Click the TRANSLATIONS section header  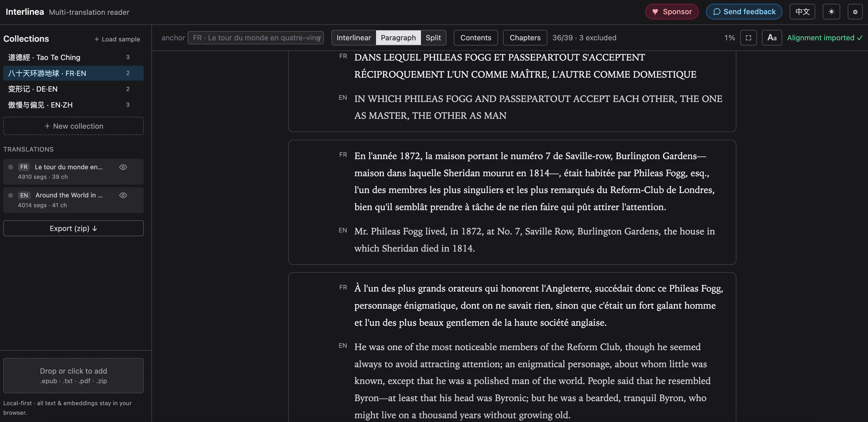(28, 149)
